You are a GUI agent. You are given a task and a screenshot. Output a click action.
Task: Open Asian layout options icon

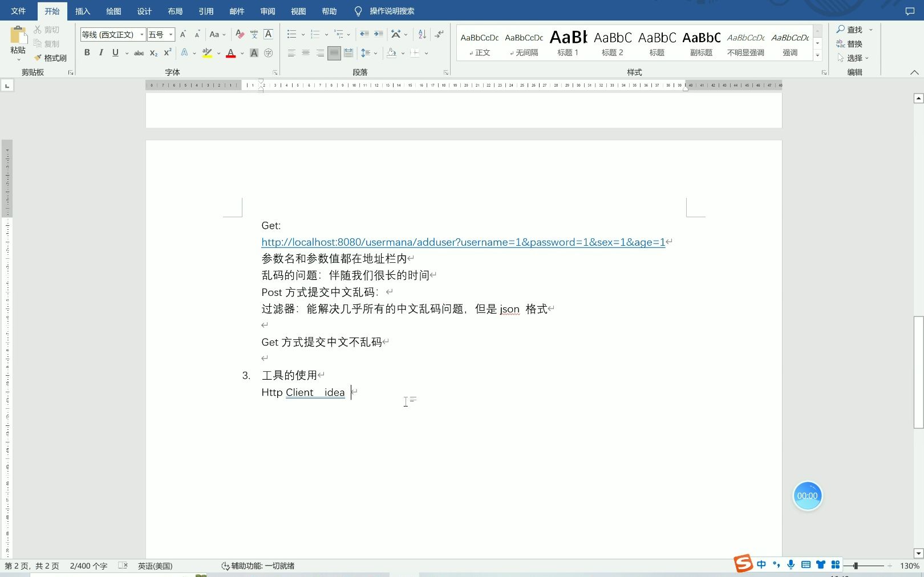point(396,34)
